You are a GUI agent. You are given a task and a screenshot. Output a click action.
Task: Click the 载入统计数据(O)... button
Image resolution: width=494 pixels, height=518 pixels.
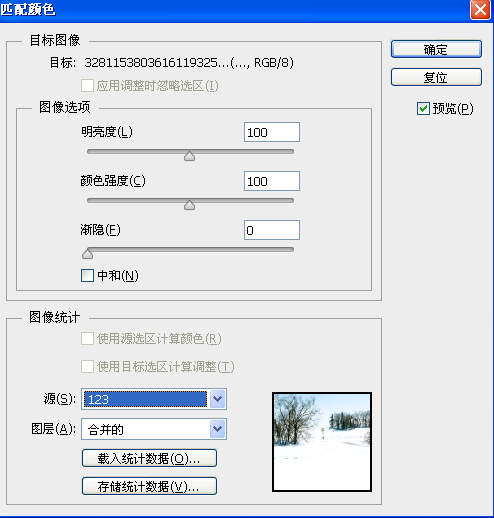(x=149, y=458)
